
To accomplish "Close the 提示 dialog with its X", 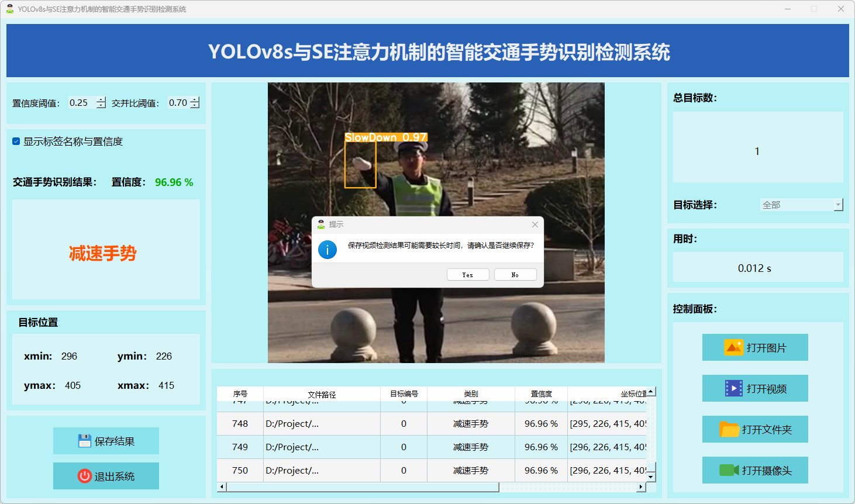I will tap(535, 225).
